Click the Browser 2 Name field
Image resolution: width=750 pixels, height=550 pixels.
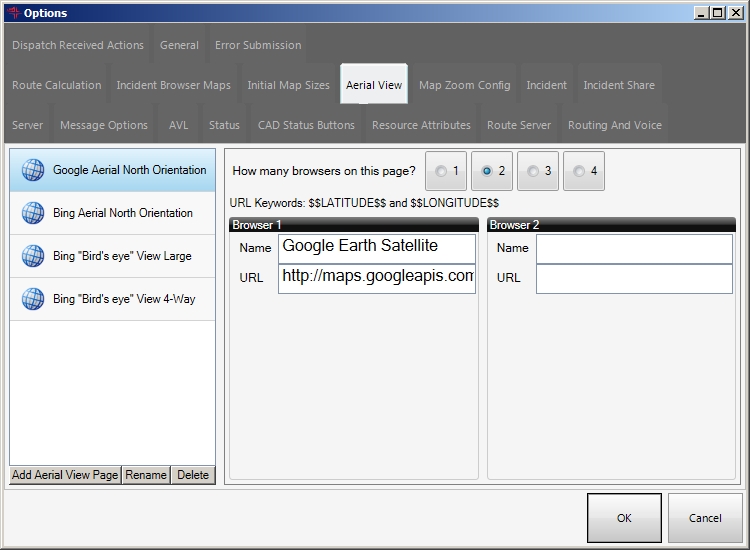(x=634, y=248)
